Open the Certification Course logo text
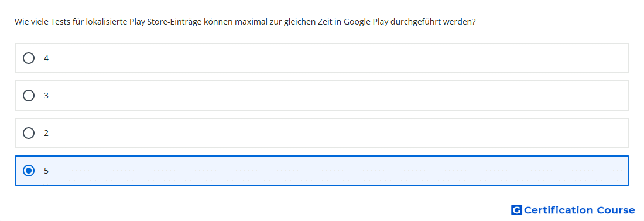644x221 pixels. (579, 210)
